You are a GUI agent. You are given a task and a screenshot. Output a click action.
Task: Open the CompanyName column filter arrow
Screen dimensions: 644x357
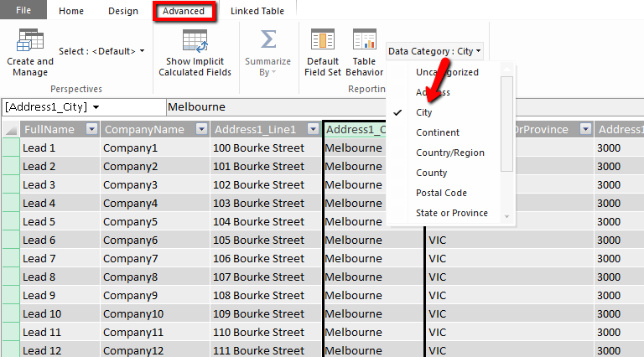click(200, 129)
